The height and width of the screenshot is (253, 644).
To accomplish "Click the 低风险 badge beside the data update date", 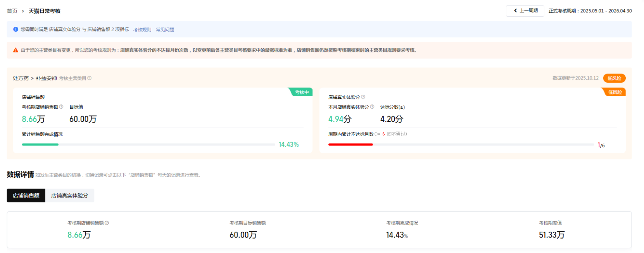I will click(614, 78).
